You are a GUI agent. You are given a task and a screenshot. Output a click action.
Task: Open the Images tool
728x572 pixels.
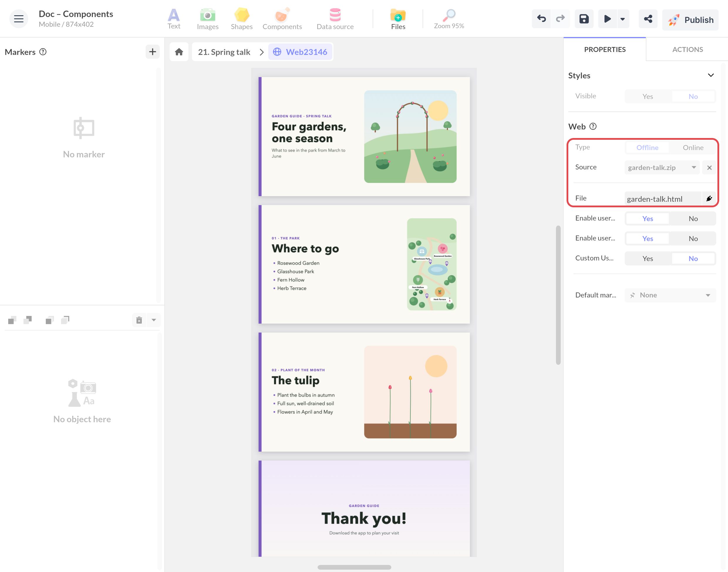208,19
